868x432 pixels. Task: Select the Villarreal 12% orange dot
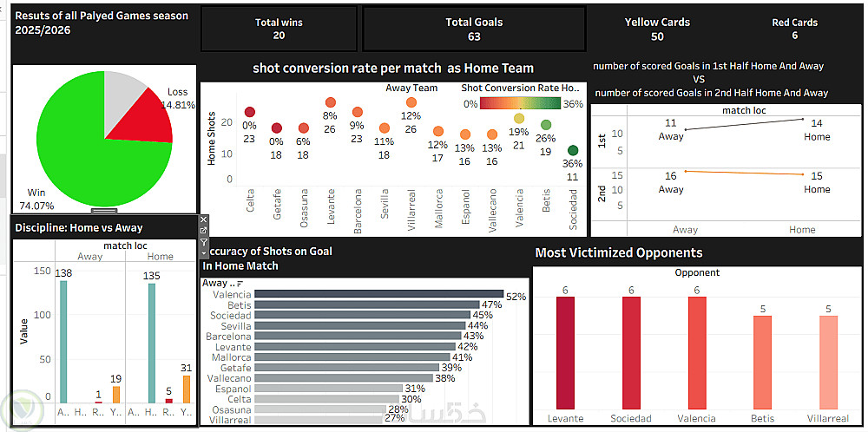[x=411, y=102]
